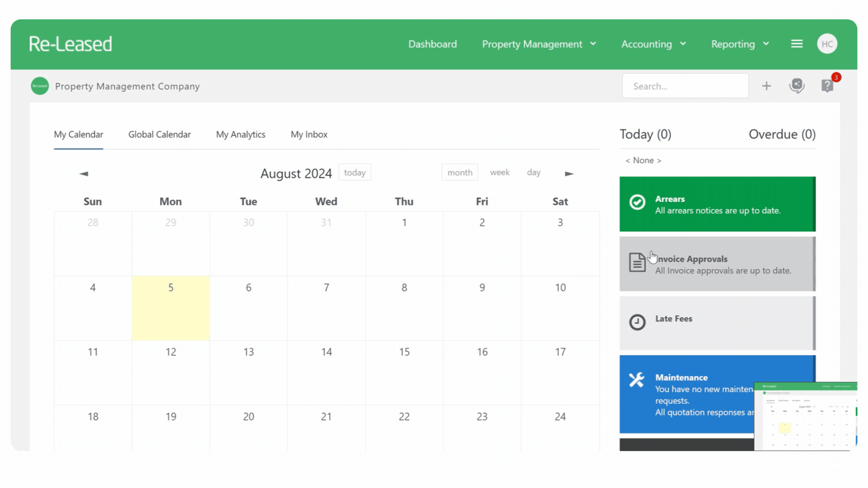Select August 8 on the calendar

point(404,308)
